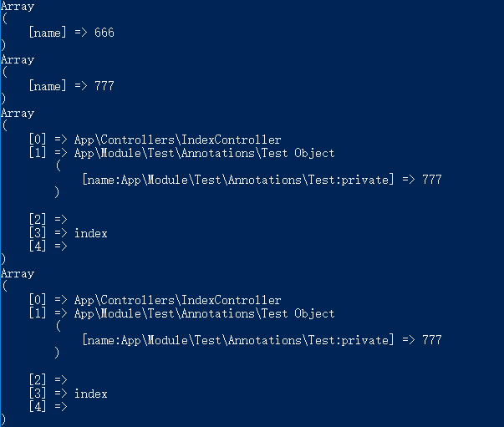Screen dimensions: 504x427
Task: Click the first private name property line
Action: (x=261, y=180)
